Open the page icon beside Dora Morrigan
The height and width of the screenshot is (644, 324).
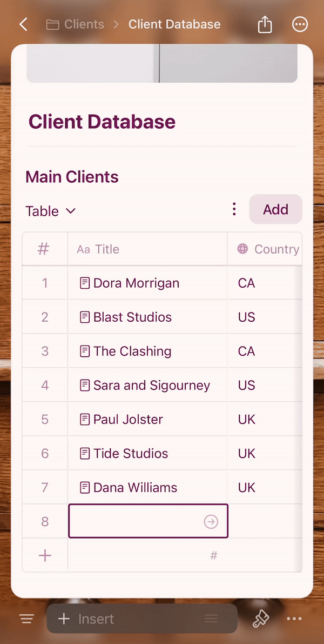click(85, 283)
